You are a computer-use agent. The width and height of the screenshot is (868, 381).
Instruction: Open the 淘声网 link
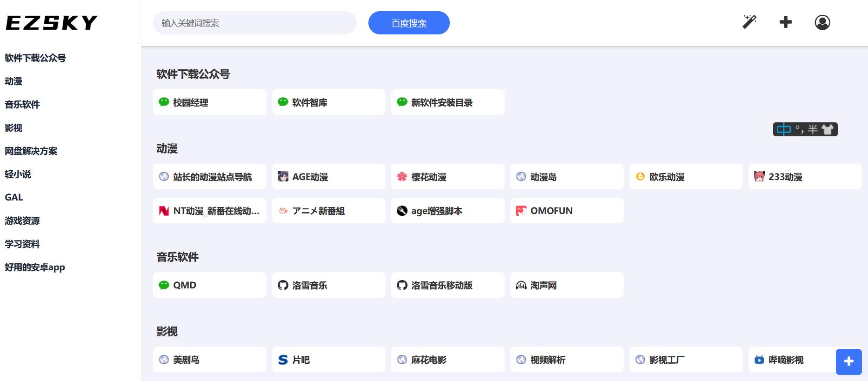567,285
